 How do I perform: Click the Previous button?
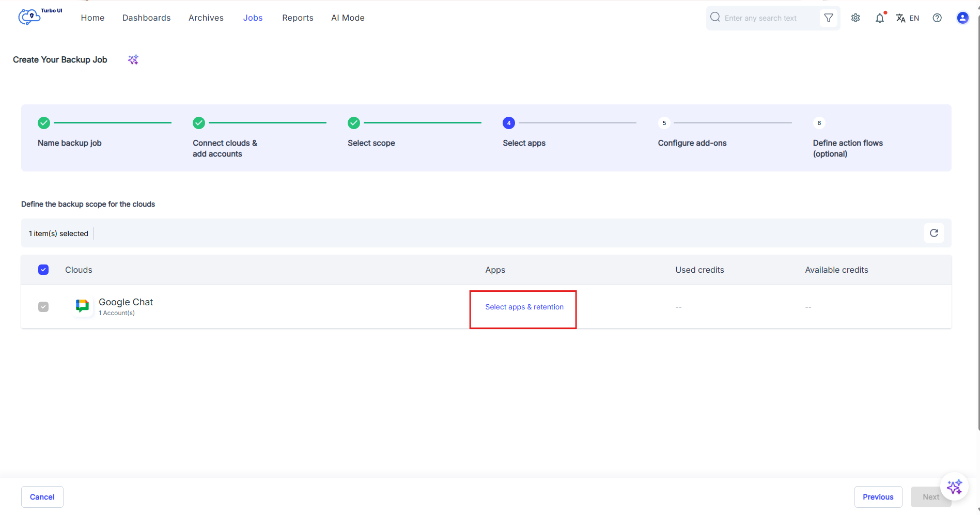pos(878,497)
